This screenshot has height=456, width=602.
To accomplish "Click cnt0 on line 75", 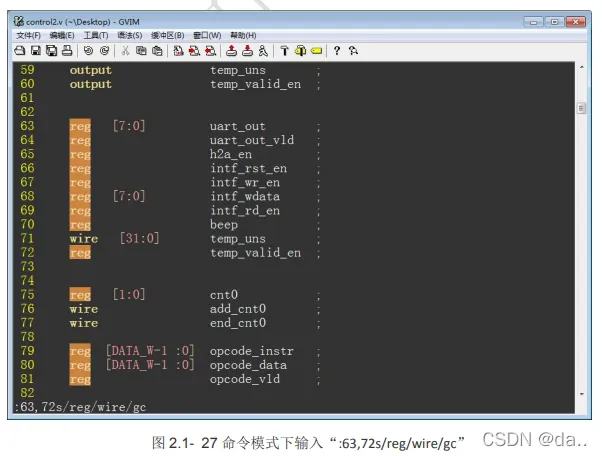I will pos(224,295).
